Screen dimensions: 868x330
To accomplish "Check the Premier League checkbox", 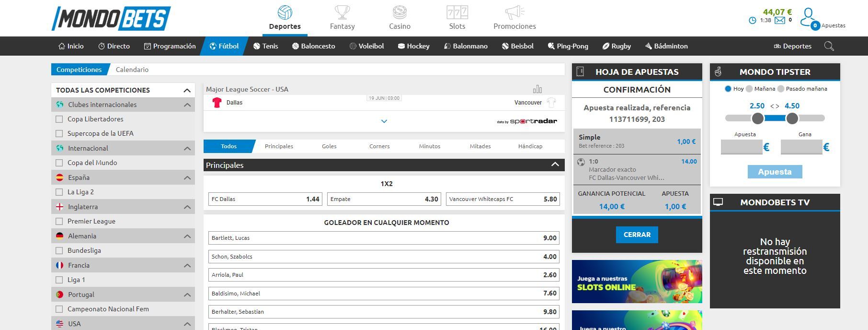I will click(59, 221).
